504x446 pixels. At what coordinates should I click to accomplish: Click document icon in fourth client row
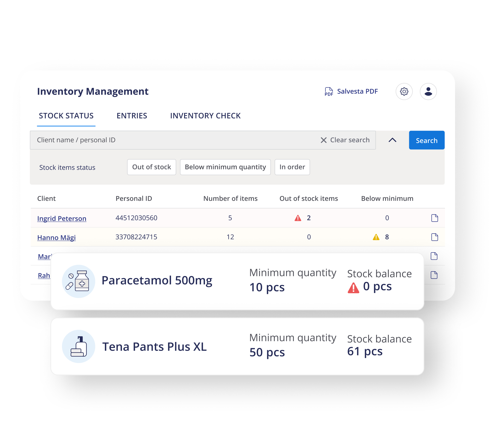434,275
